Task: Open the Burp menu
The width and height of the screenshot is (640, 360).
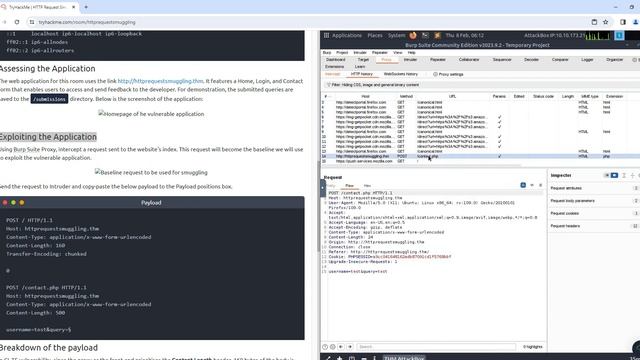Action: (x=327, y=53)
